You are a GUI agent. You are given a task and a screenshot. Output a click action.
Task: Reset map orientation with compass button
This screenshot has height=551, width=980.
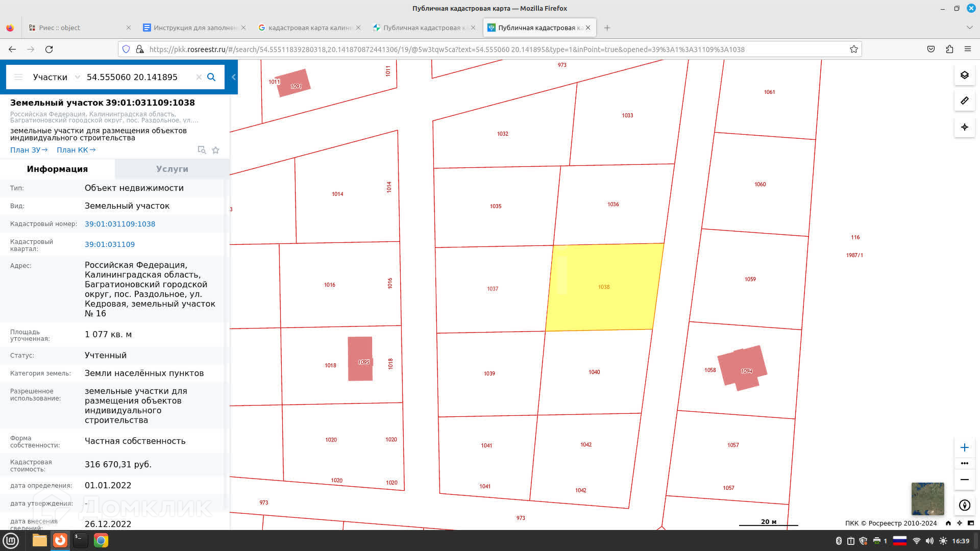tap(964, 505)
